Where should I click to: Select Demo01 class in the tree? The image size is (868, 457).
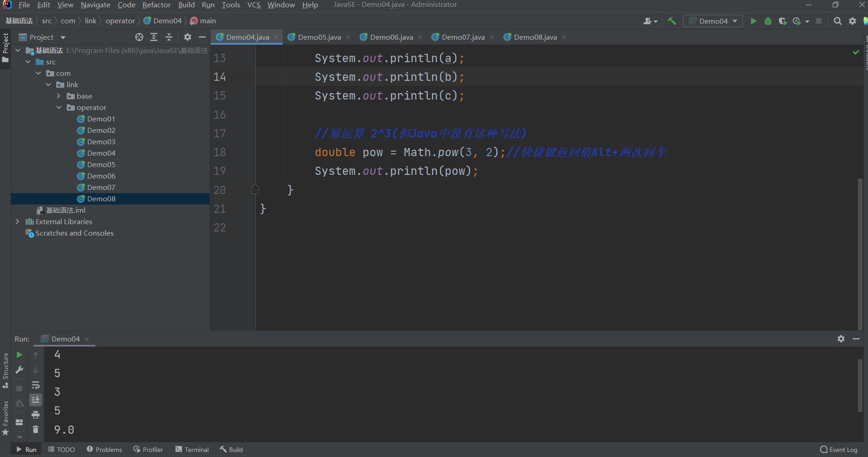(x=101, y=119)
